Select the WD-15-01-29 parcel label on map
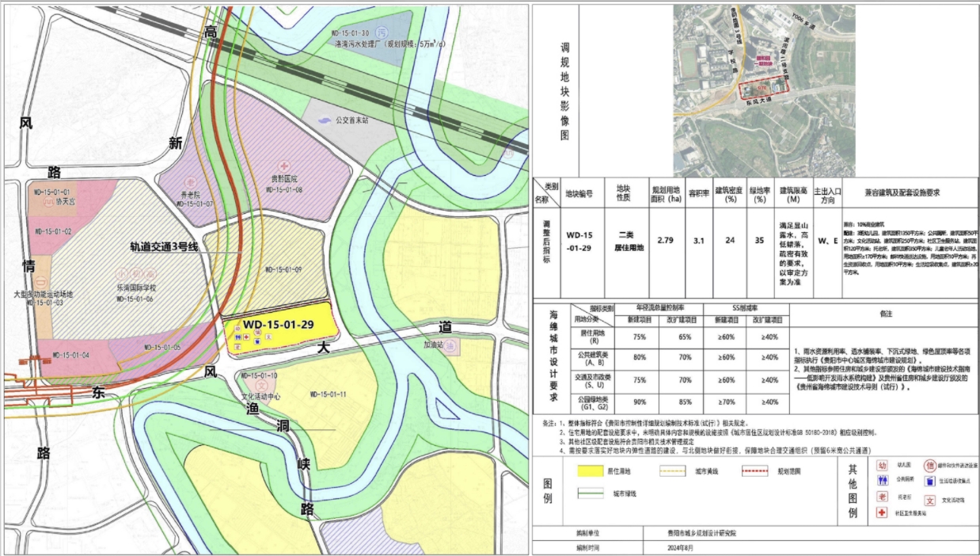Image resolution: width=980 pixels, height=556 pixels. (x=279, y=325)
